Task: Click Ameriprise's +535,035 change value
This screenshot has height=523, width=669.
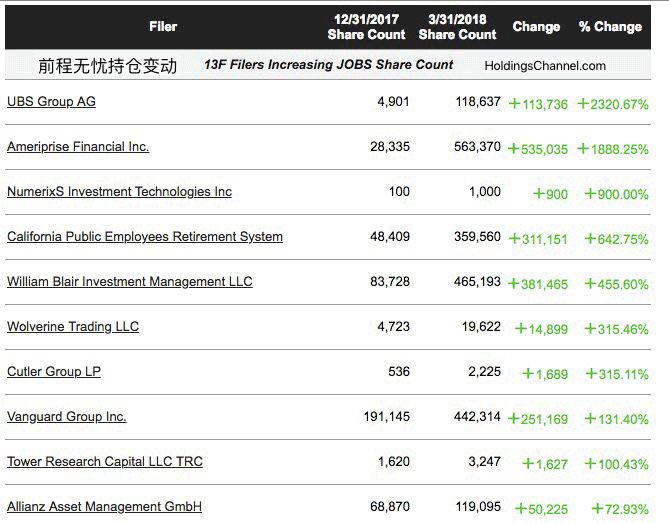Action: click(538, 149)
